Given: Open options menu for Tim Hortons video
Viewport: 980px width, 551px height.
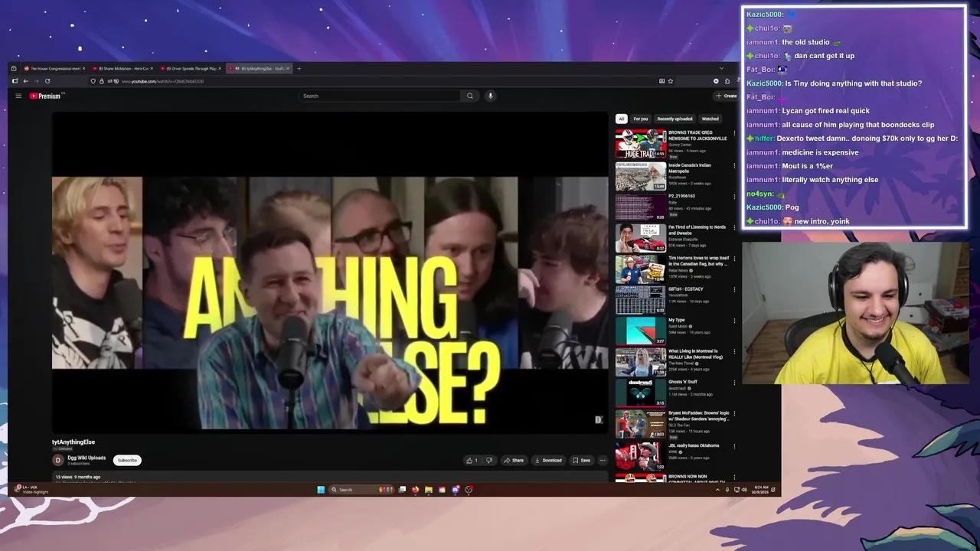Looking at the screenshot, I should click(734, 259).
